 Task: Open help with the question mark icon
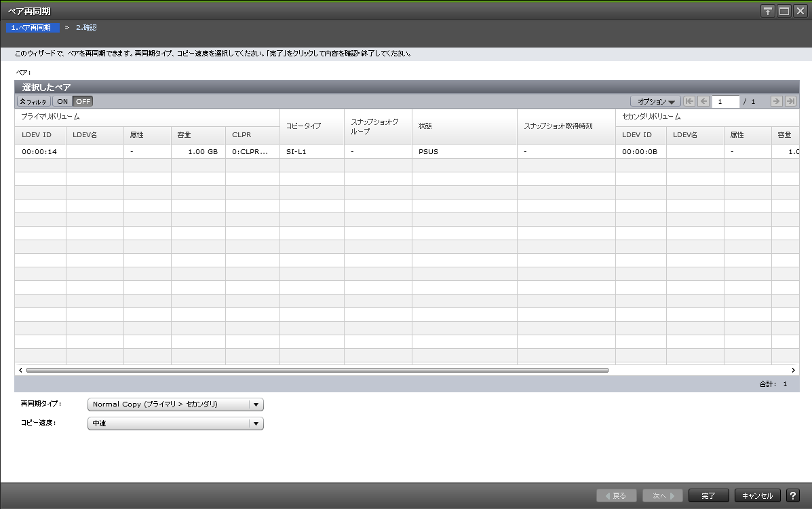(792, 495)
